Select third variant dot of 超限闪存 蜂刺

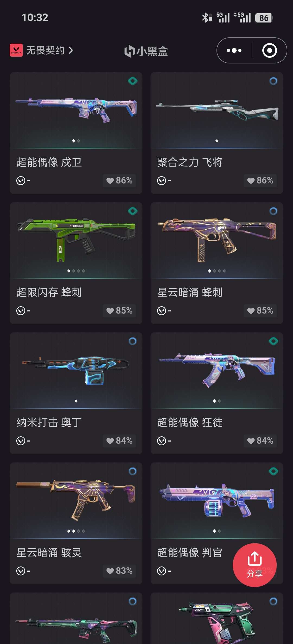[x=78, y=271]
